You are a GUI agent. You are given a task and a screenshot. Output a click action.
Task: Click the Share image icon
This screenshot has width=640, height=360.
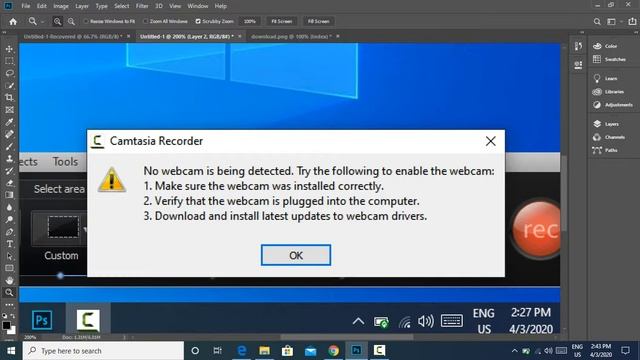(x=632, y=22)
